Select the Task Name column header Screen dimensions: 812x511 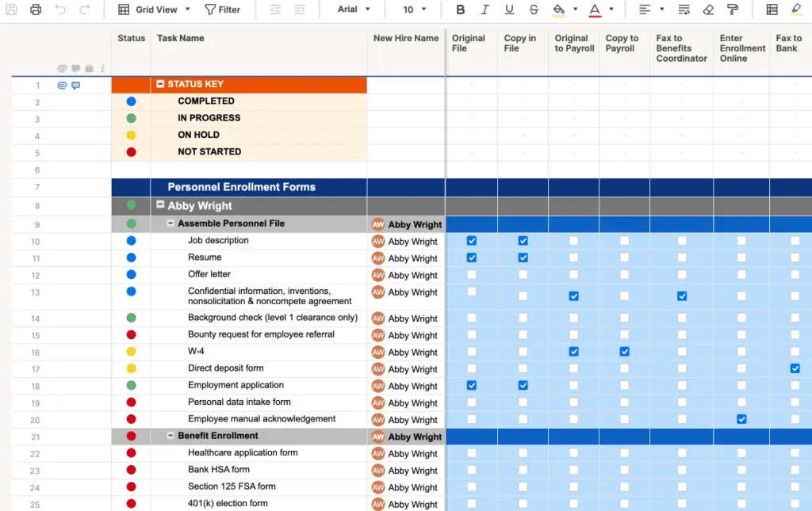tap(180, 38)
